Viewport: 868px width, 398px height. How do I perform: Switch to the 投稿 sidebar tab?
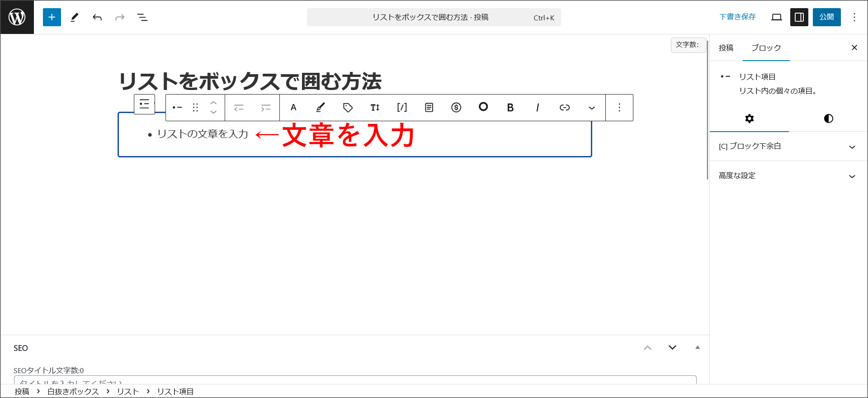click(x=726, y=48)
